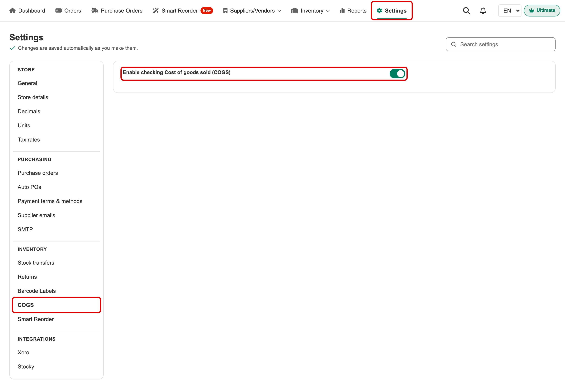Screen dimensions: 565x392
Task: Click the Smart Reorder wand icon
Action: point(155,11)
